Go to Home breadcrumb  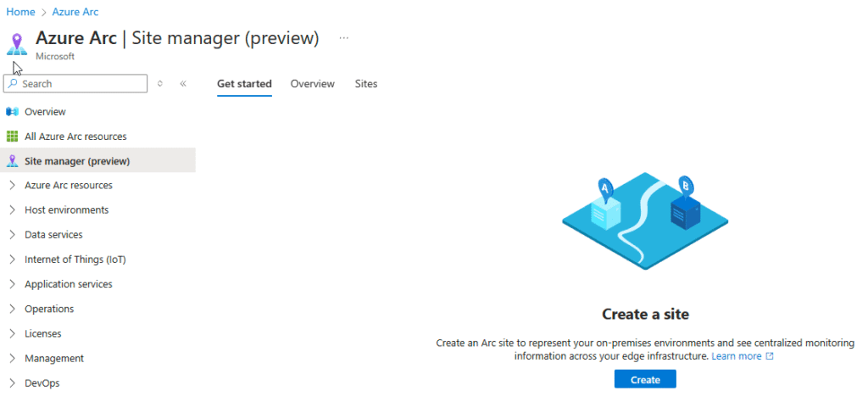[x=20, y=12]
